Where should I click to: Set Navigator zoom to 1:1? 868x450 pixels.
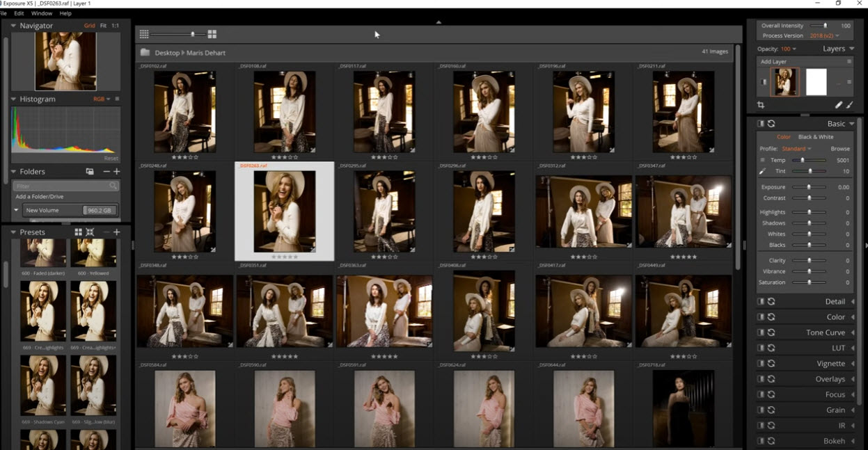[116, 26]
